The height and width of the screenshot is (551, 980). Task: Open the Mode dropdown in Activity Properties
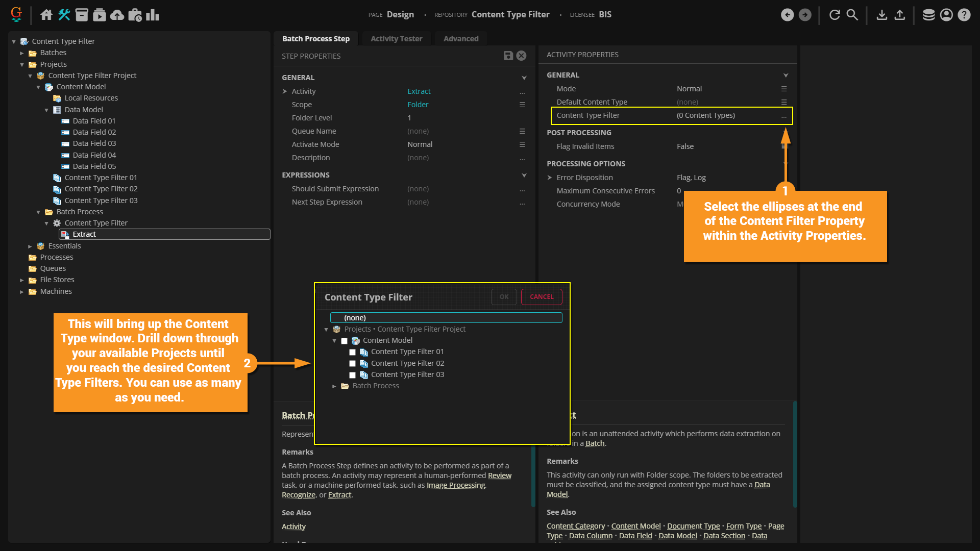click(x=784, y=89)
